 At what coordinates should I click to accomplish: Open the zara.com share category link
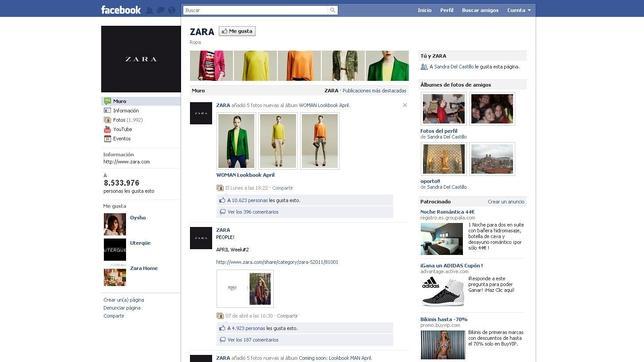pos(277,262)
